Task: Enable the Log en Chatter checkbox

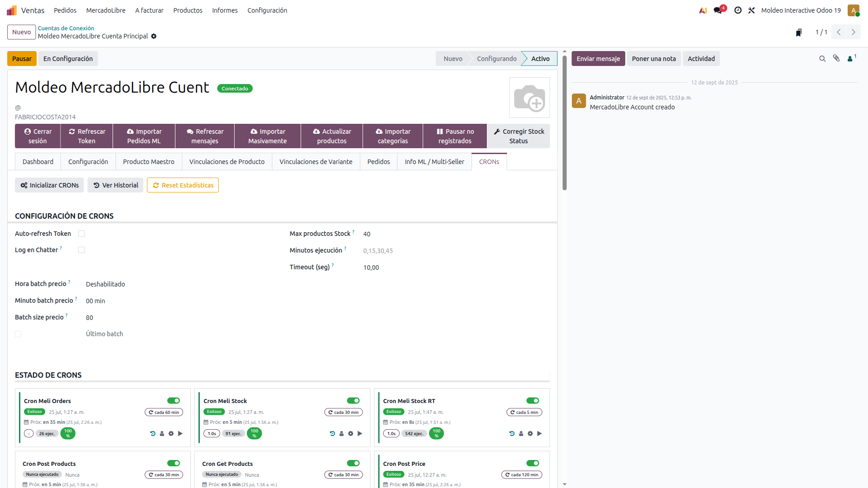Action: pos(81,250)
